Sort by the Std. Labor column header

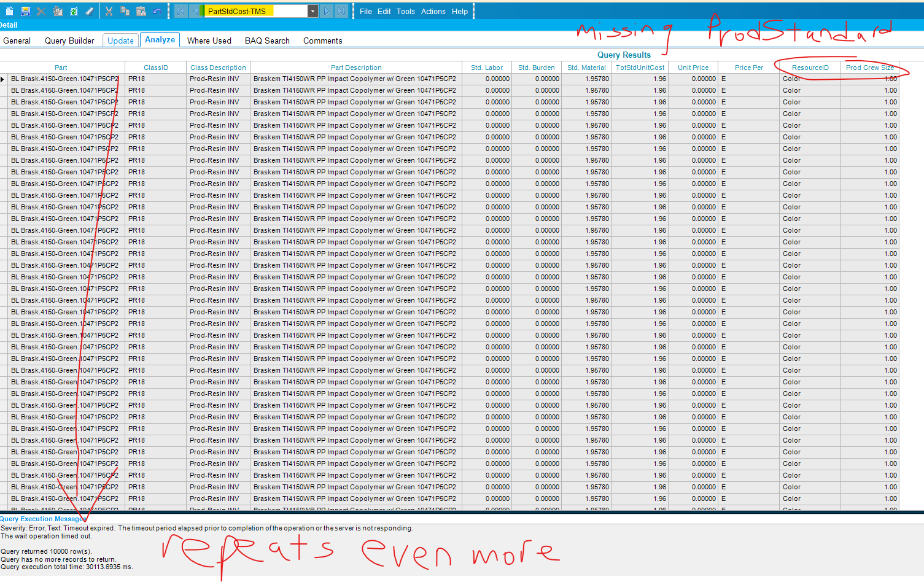(487, 68)
